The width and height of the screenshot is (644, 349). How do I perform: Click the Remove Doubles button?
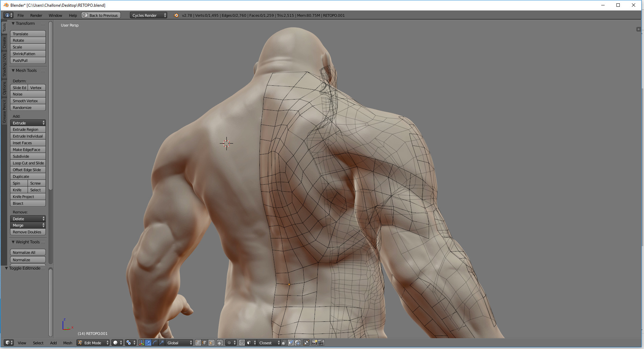[x=28, y=232]
